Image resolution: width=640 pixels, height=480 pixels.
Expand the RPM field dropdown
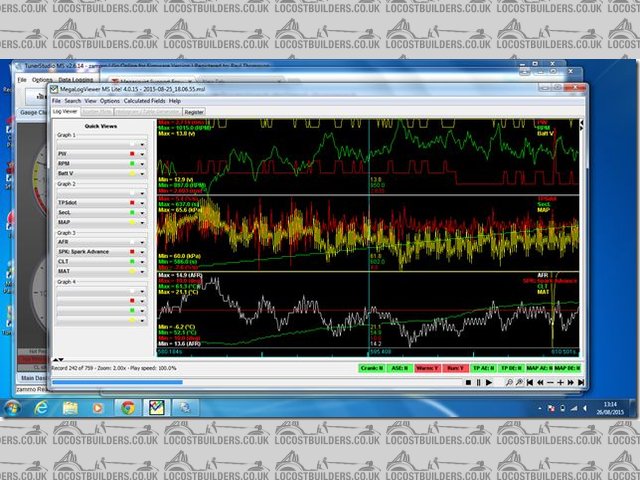(143, 163)
